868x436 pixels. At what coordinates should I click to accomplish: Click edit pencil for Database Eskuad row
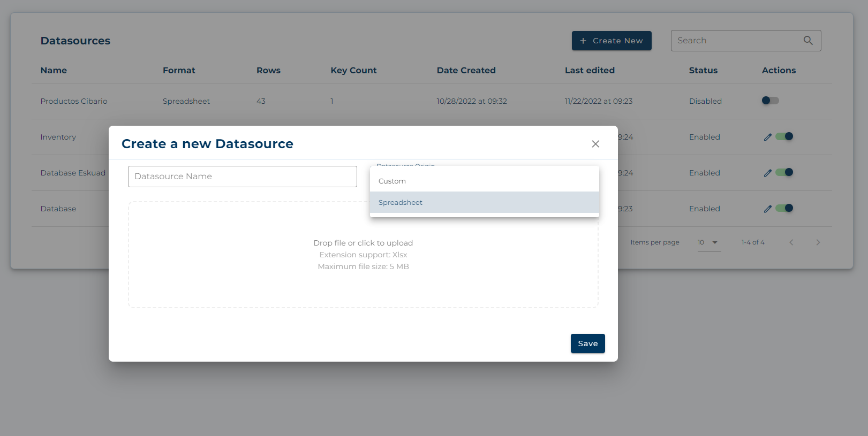[x=767, y=173]
